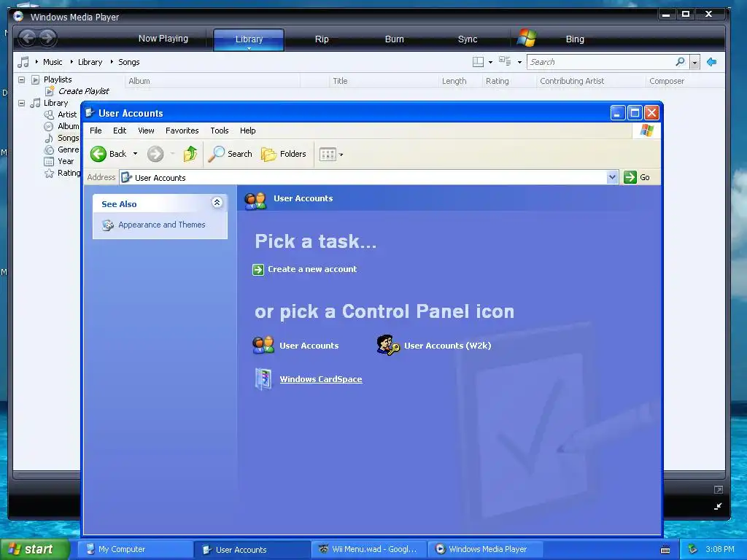
Task: Click Create Playlist in Media Player
Action: pyautogui.click(x=83, y=91)
